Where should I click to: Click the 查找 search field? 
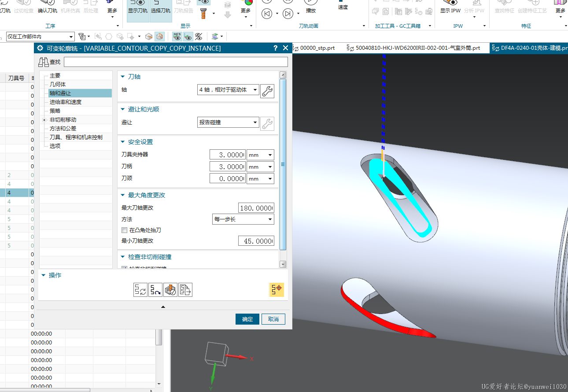pos(176,62)
